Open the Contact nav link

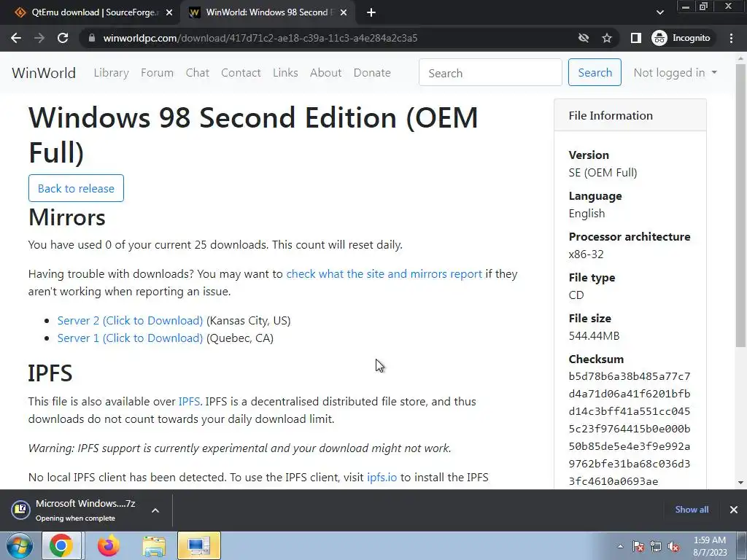(241, 73)
